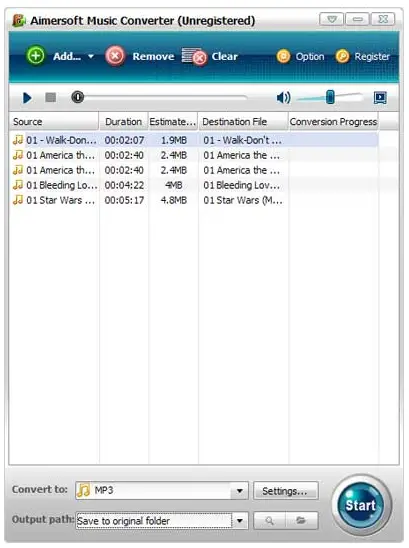Viewport: 409px width, 548px height.
Task: Mute audio with the speaker icon
Action: tap(284, 98)
